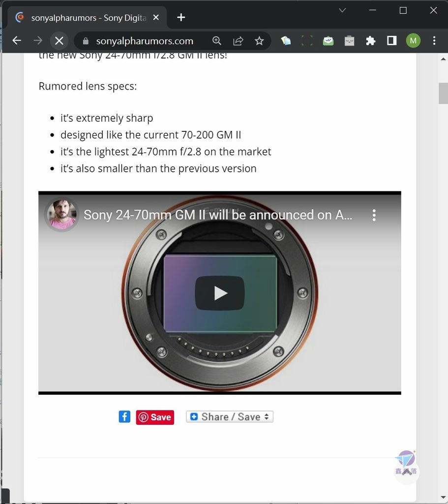Click the "it's extremely sharp" bullet

(x=107, y=118)
